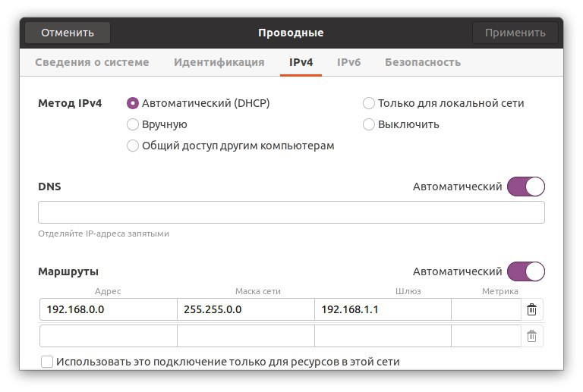Switch to the IPv6 tab

click(x=348, y=62)
